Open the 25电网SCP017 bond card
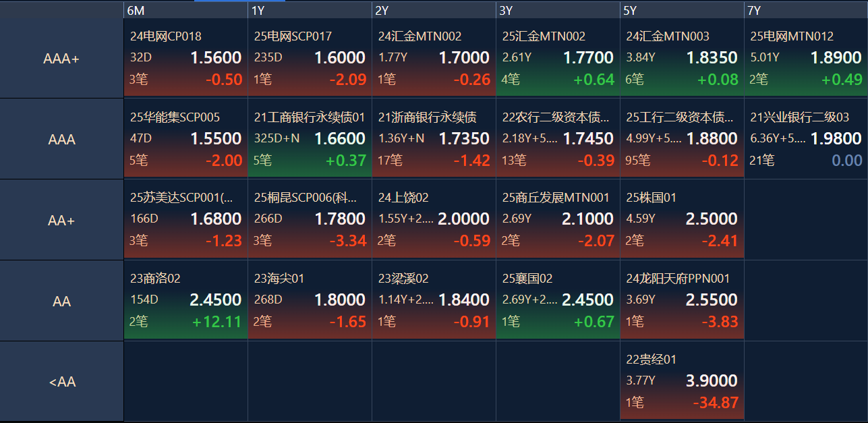This screenshot has width=868, height=423. click(310, 57)
